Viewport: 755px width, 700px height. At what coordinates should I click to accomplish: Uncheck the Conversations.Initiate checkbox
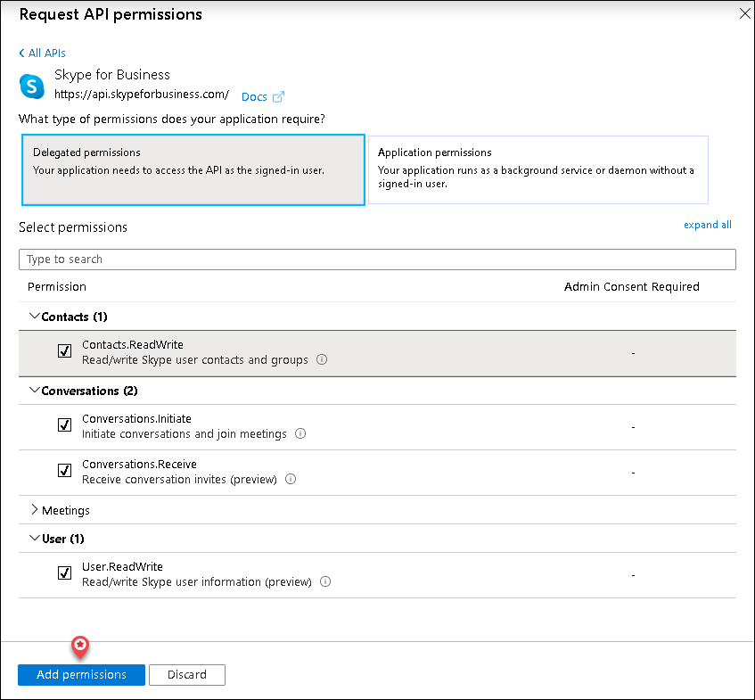pyautogui.click(x=64, y=425)
